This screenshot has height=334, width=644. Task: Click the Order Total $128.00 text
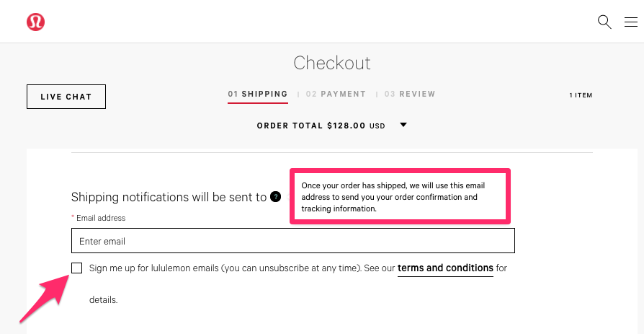pyautogui.click(x=321, y=126)
